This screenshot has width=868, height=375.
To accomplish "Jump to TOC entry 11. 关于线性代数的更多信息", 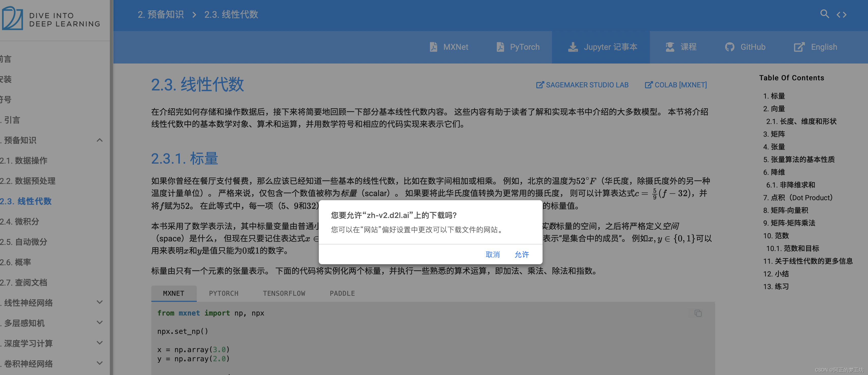I will click(x=808, y=261).
